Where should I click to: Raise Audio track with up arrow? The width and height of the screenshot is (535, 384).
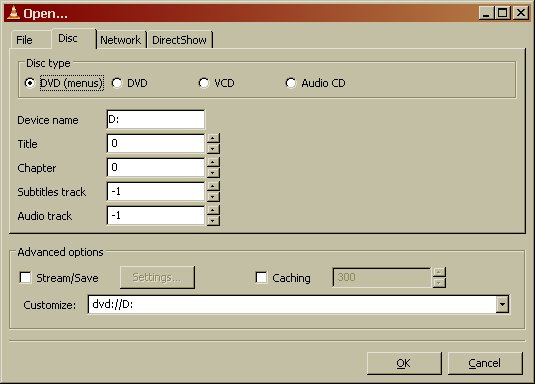point(213,210)
